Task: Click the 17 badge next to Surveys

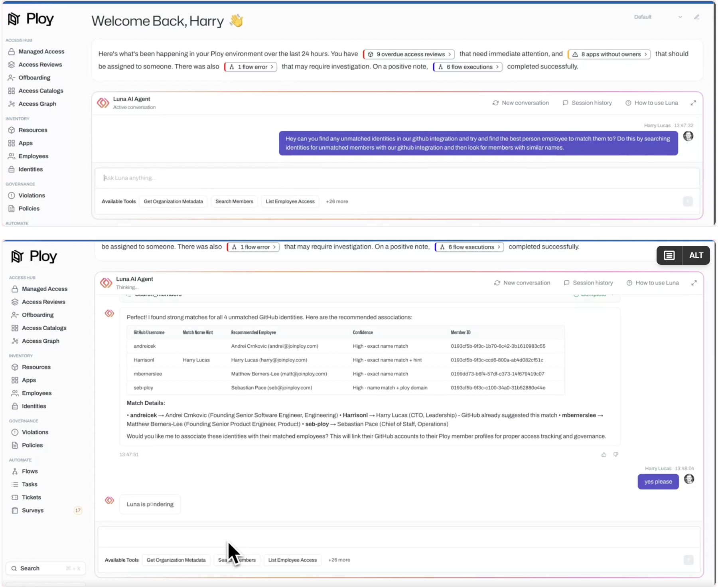Action: 78,511
